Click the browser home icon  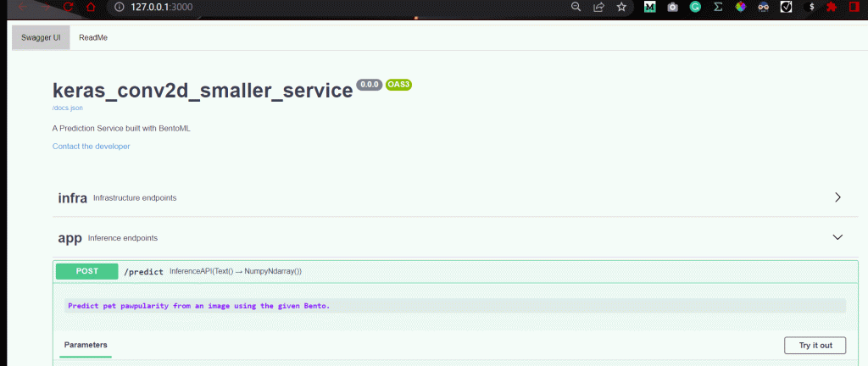pos(90,7)
